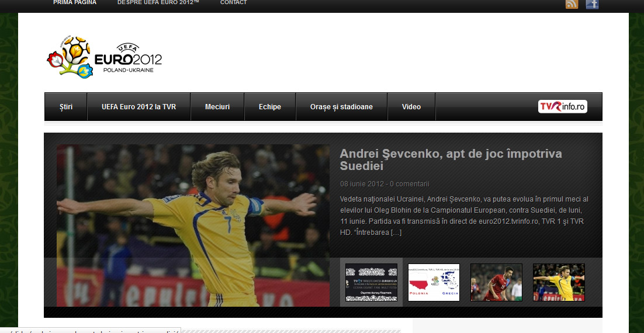Screen dimensions: 644x333
Task: Open the Echipe section
Action: 270,107
